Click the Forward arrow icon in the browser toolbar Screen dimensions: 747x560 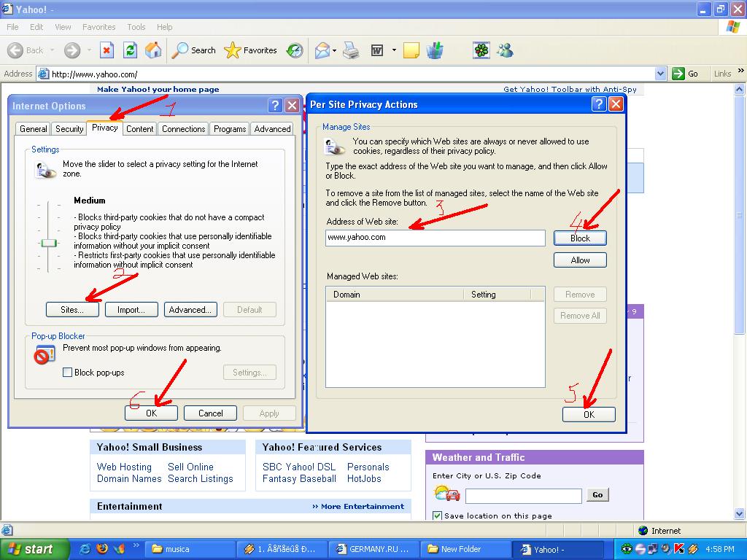point(72,50)
